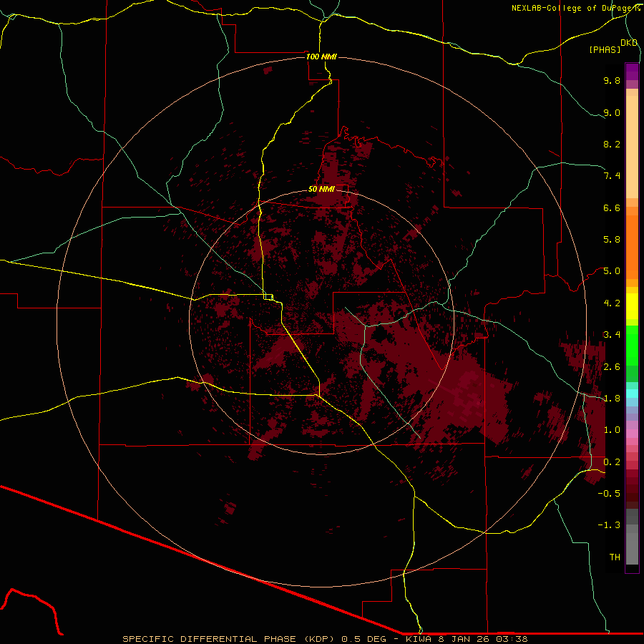Click the cyan segment of the color bar
The image size is (644, 644).
coord(632,394)
